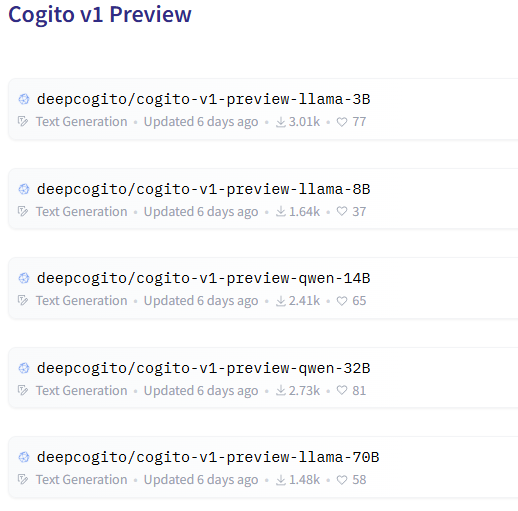Click the avatar icon beside cogito-v1-preview-llama-3B

[x=24, y=99]
